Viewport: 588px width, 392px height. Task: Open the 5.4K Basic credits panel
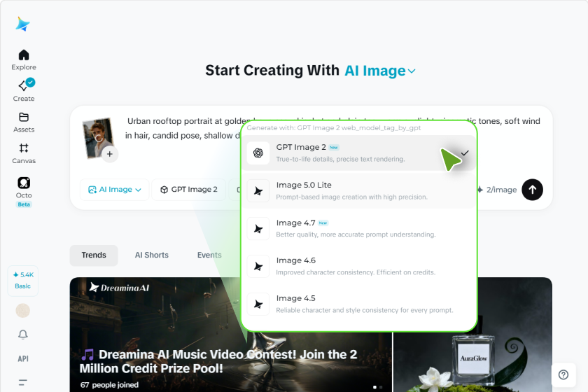[23, 280]
